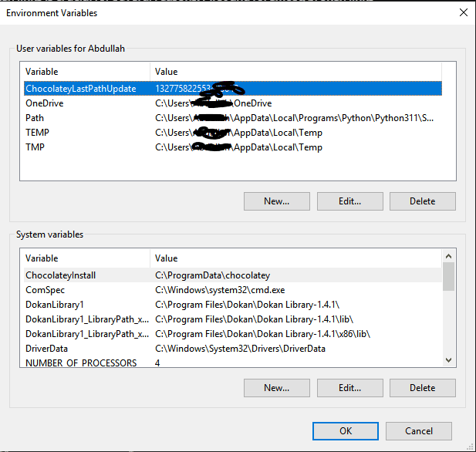The image size is (476, 452).
Task: Click the Variable column header in system variables
Action: [x=87, y=258]
